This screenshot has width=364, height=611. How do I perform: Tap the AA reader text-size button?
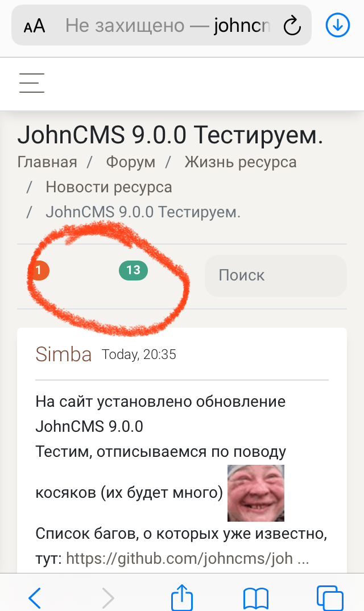coord(34,26)
